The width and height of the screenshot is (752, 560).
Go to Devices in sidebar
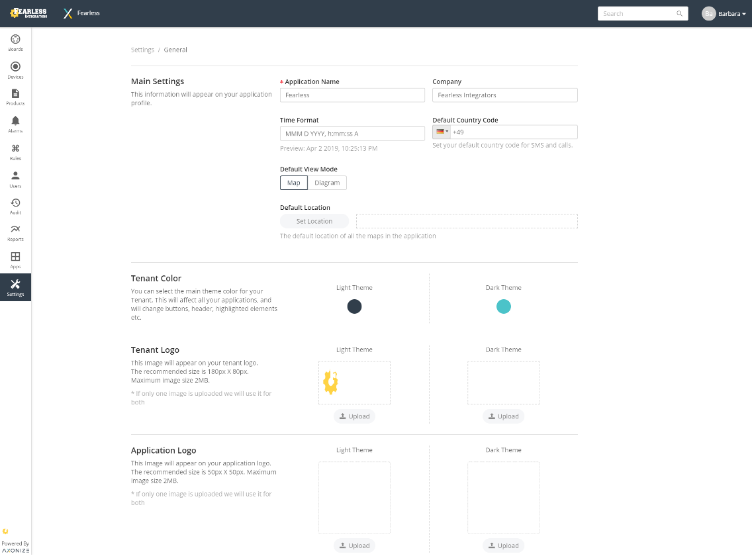[15, 70]
